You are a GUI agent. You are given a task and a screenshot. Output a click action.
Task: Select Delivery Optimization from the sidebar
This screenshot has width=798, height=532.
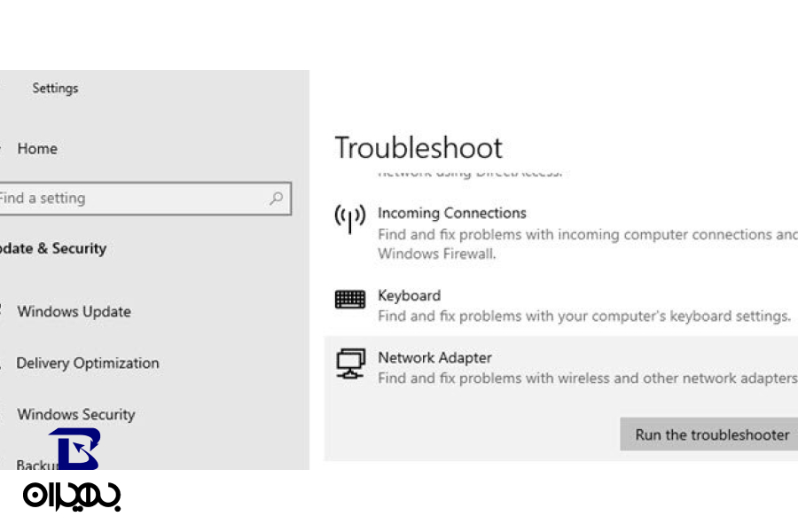pyautogui.click(x=87, y=363)
